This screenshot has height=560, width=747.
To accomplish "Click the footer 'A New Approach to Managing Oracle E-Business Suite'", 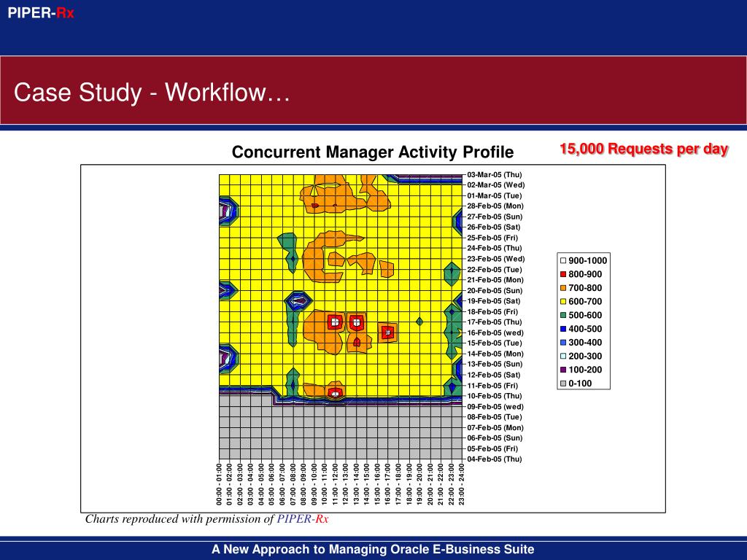I will [x=373, y=549].
